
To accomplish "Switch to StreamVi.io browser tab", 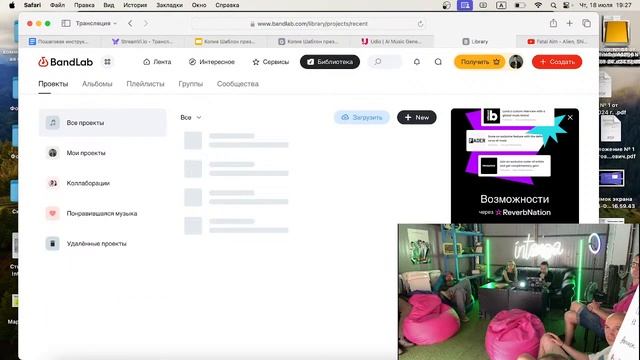I will pos(143,41).
